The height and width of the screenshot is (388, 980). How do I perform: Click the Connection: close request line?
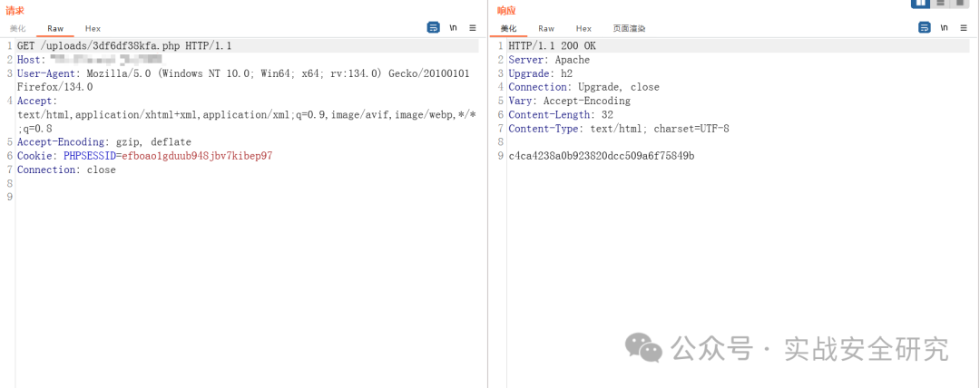coord(66,170)
